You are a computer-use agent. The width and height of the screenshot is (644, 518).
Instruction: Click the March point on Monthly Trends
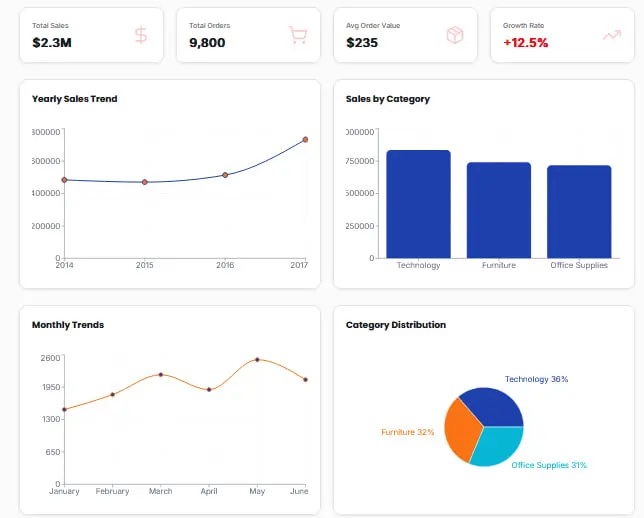click(161, 375)
